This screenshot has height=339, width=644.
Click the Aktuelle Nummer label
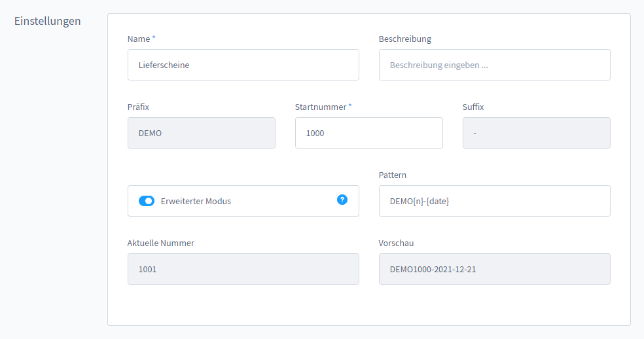pyautogui.click(x=160, y=243)
